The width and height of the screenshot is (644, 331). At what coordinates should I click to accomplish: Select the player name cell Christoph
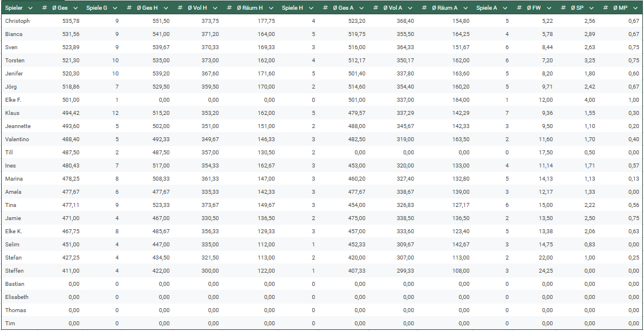[x=17, y=21]
